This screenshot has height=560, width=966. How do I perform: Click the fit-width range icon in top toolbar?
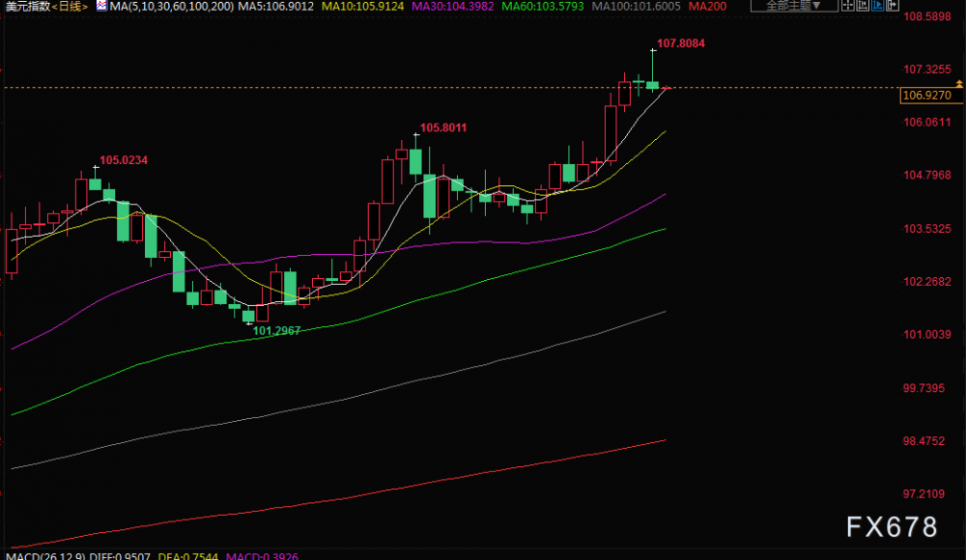(x=863, y=5)
